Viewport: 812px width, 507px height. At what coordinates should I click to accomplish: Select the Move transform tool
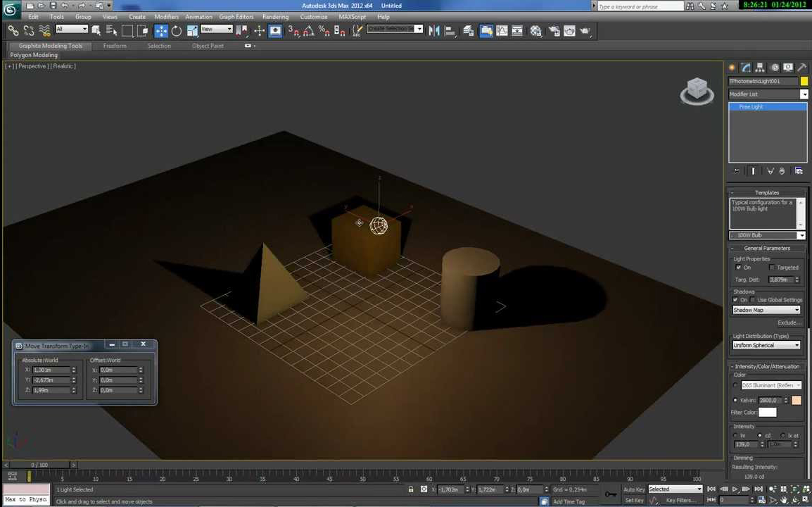pyautogui.click(x=161, y=30)
